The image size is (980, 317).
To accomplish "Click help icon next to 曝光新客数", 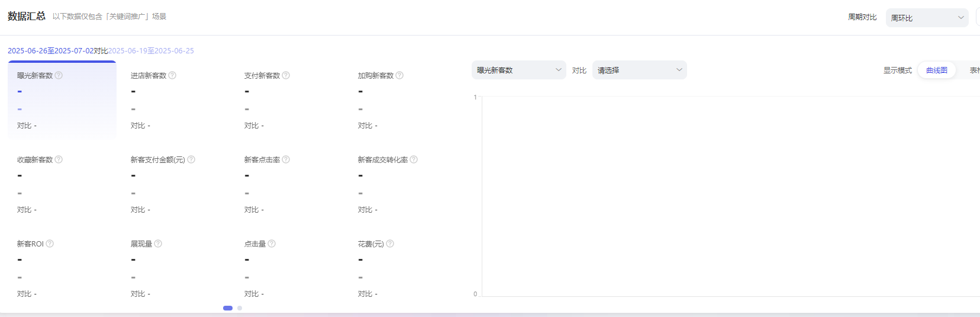I will 59,75.
